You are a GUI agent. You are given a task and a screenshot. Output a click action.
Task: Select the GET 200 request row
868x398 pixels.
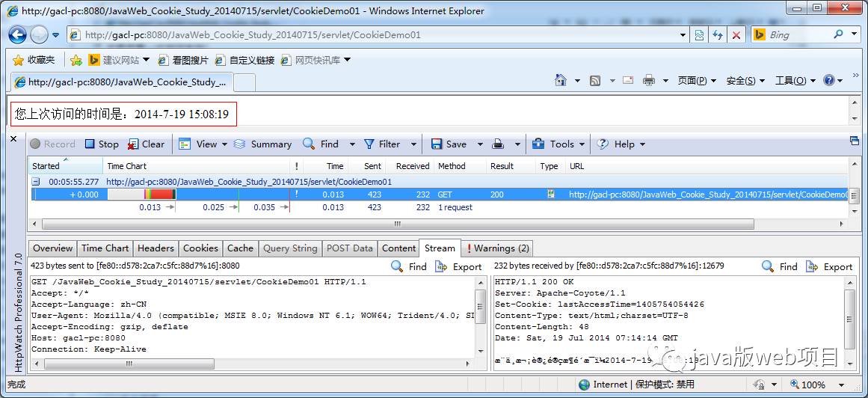point(438,195)
